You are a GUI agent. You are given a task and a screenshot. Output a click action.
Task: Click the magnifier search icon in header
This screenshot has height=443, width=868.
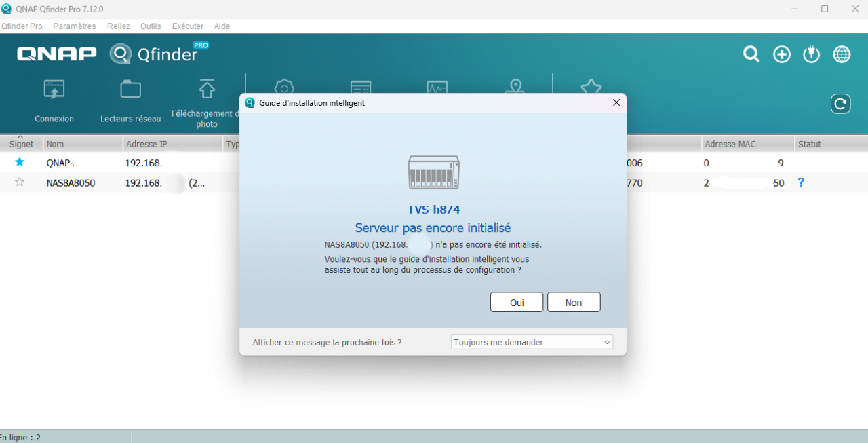pos(751,54)
